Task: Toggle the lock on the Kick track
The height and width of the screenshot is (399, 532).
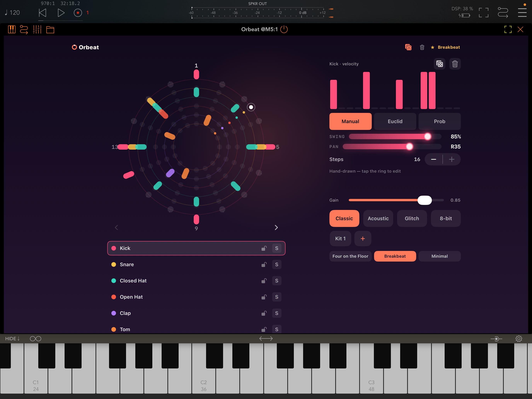Action: click(x=264, y=248)
